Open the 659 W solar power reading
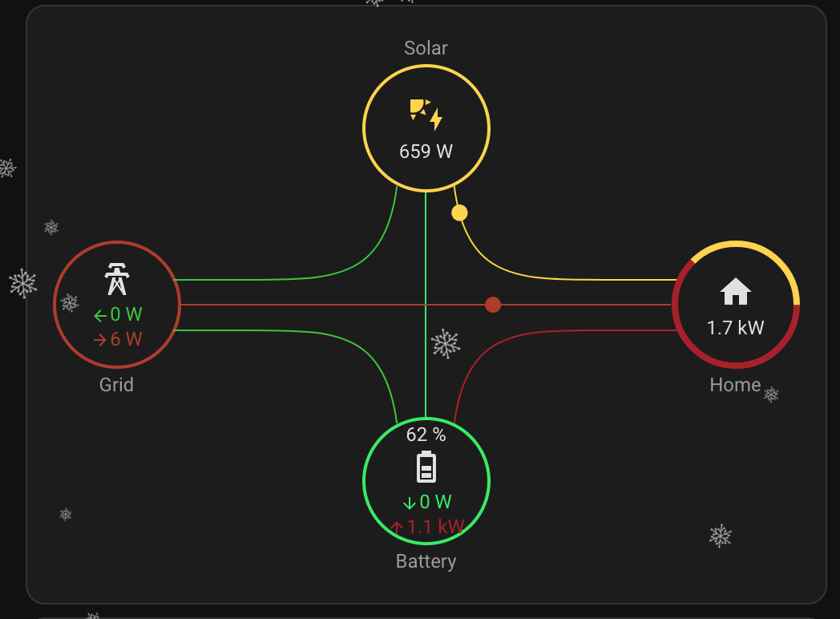Image resolution: width=840 pixels, height=619 pixels. click(x=426, y=151)
